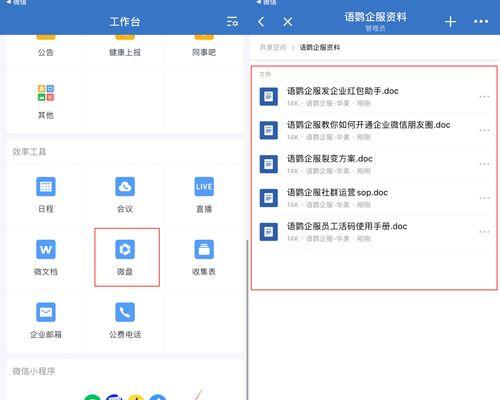Tap document icon of 语鹦企服员工活码使用手册.doc
500x400 pixels.
pyautogui.click(x=269, y=232)
